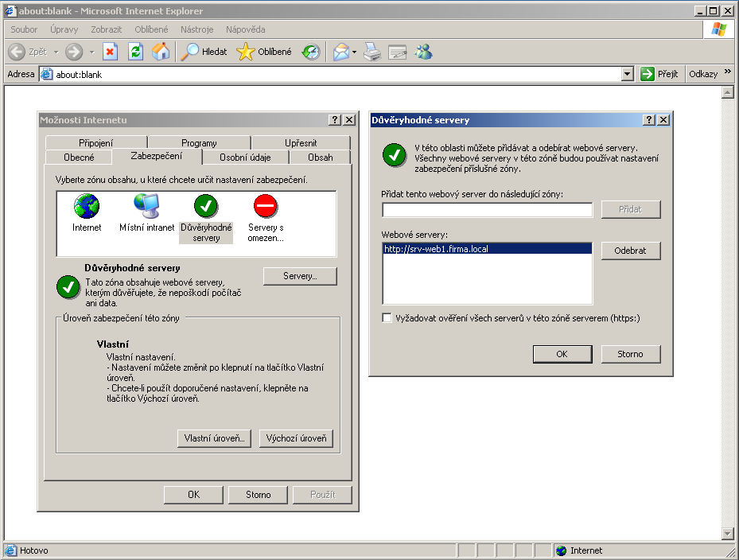The height and width of the screenshot is (560, 739).
Task: Click the Internet Explorer title bar icon
Action: (x=10, y=10)
